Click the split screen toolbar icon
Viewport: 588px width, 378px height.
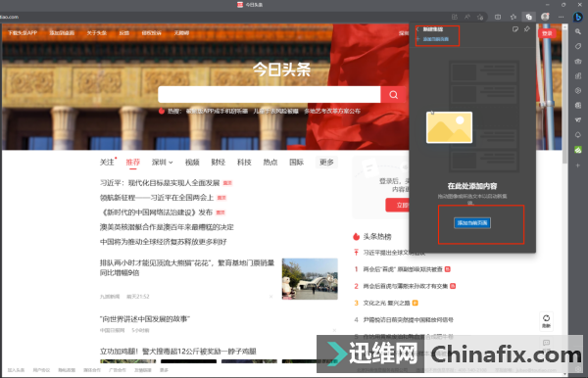[x=498, y=17]
